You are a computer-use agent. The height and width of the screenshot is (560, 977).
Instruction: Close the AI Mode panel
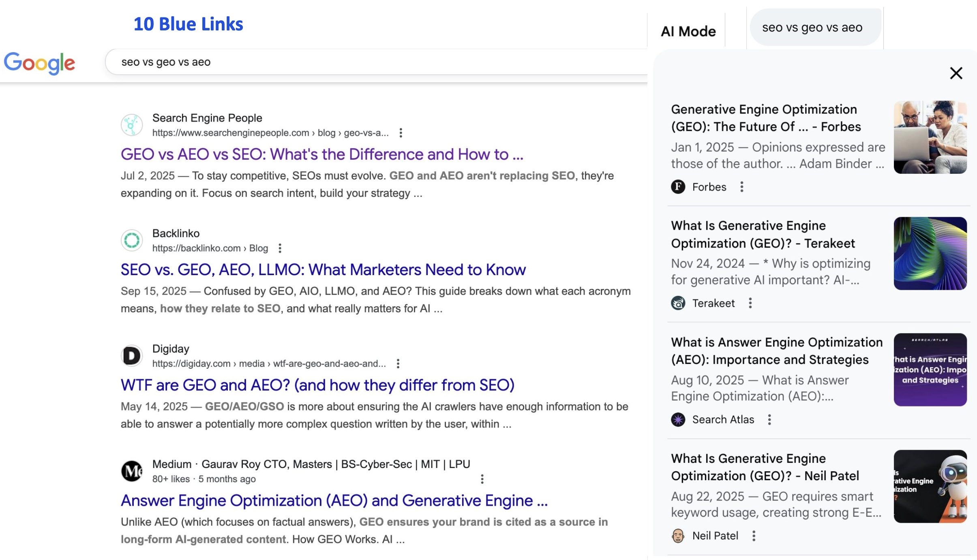(x=956, y=73)
